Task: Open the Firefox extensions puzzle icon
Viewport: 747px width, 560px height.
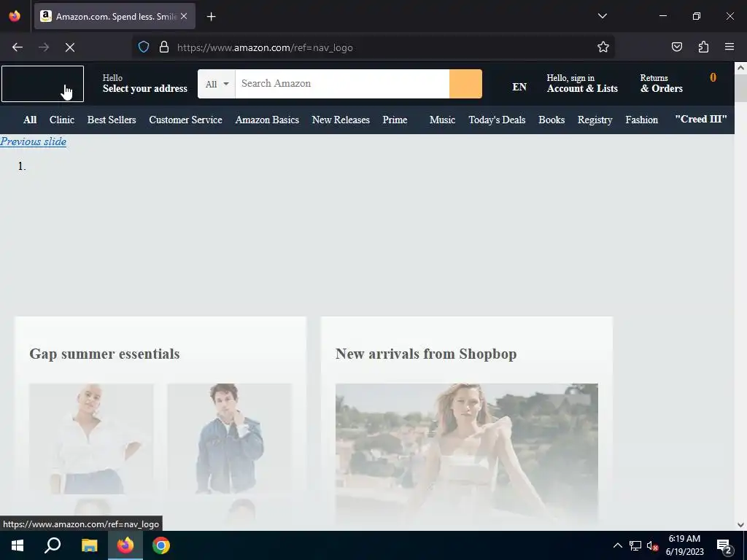Action: [703, 47]
